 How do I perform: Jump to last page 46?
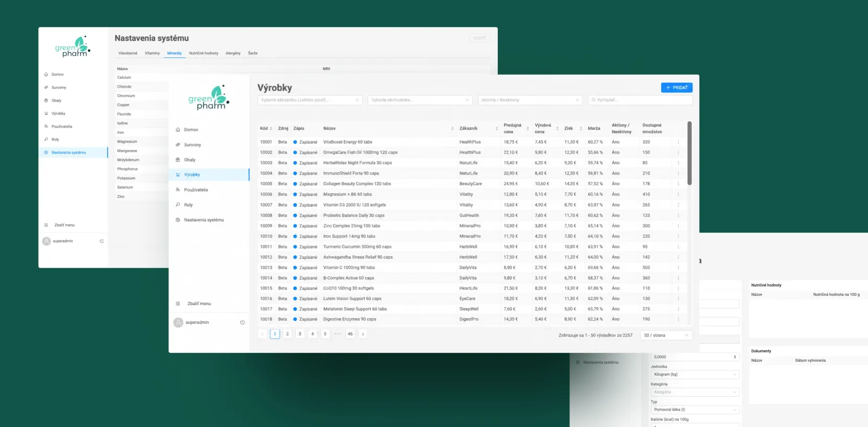[x=350, y=334]
